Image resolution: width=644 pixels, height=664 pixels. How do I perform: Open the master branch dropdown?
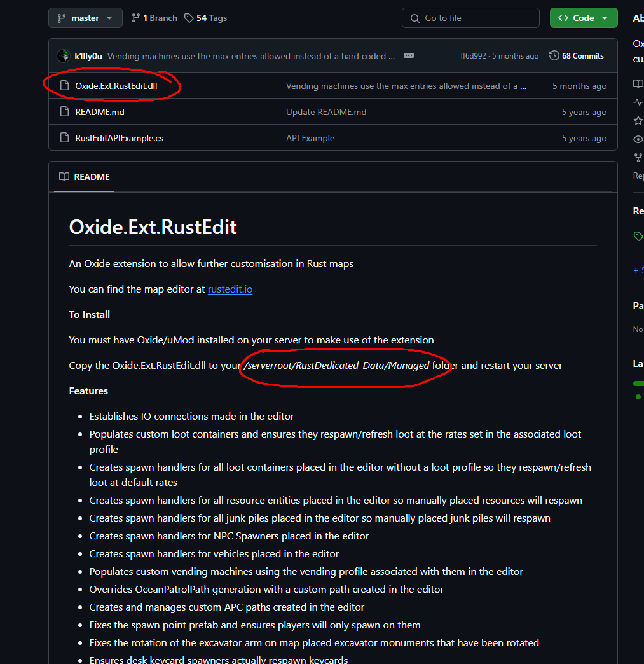point(85,18)
